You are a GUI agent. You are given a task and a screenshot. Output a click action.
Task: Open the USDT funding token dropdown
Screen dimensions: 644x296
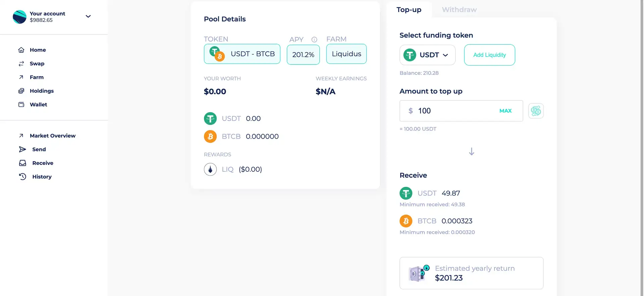(427, 55)
